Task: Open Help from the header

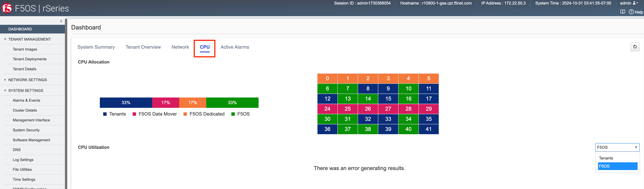Action: [x=636, y=12]
